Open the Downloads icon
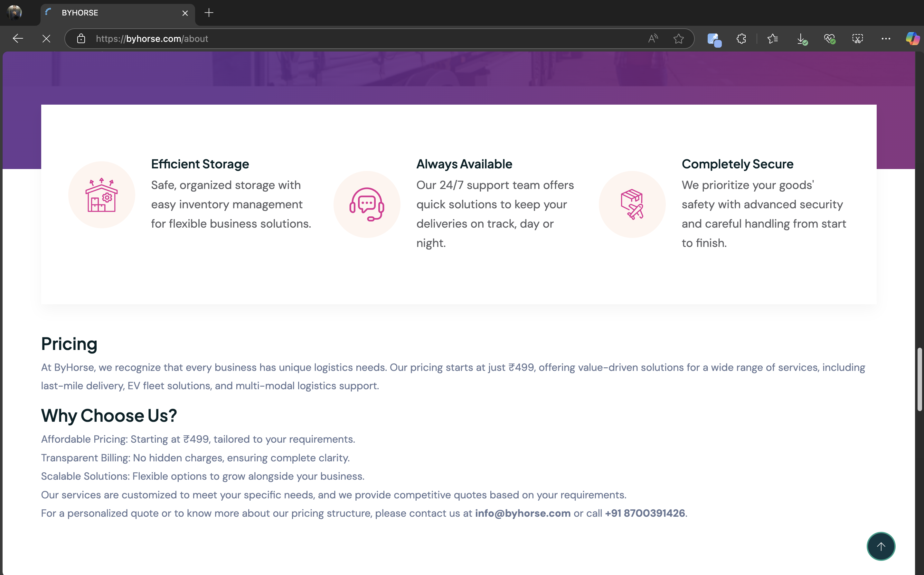This screenshot has width=924, height=575. 802,38
